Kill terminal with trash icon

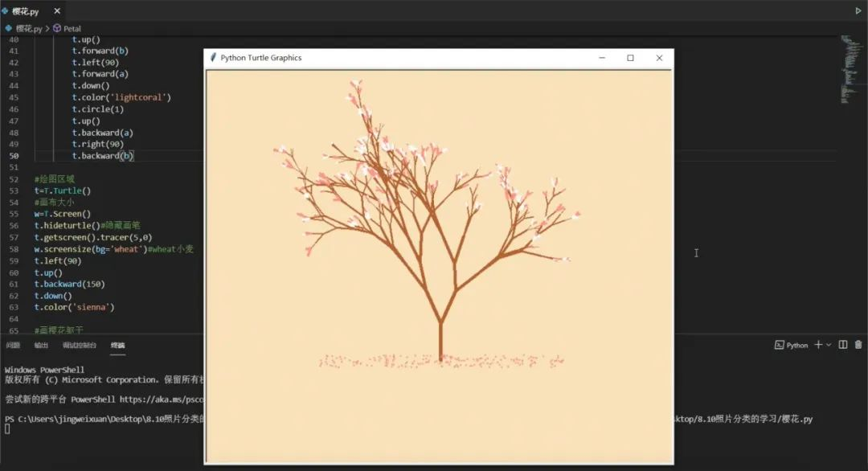[x=858, y=345]
